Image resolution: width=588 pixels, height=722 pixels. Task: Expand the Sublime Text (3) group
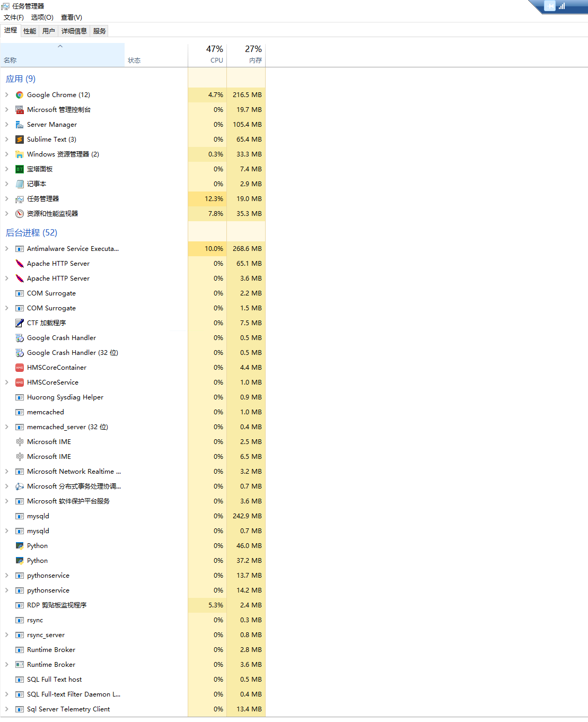click(6, 140)
